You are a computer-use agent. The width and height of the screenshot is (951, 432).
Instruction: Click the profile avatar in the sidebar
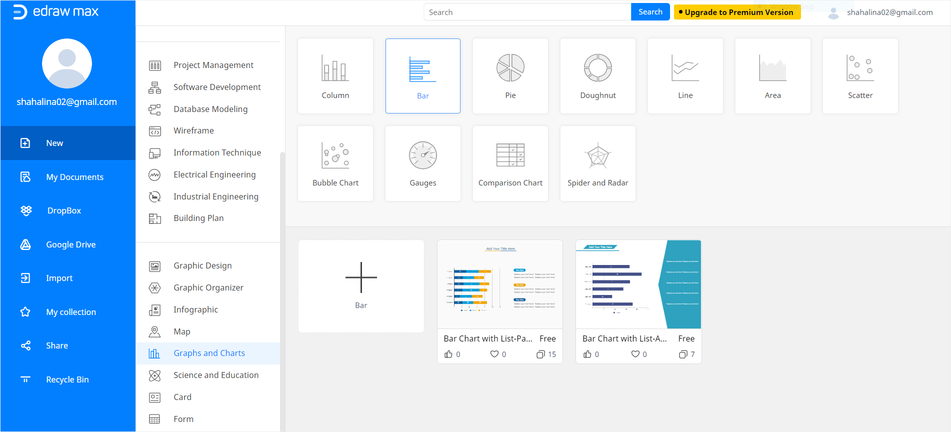67,63
